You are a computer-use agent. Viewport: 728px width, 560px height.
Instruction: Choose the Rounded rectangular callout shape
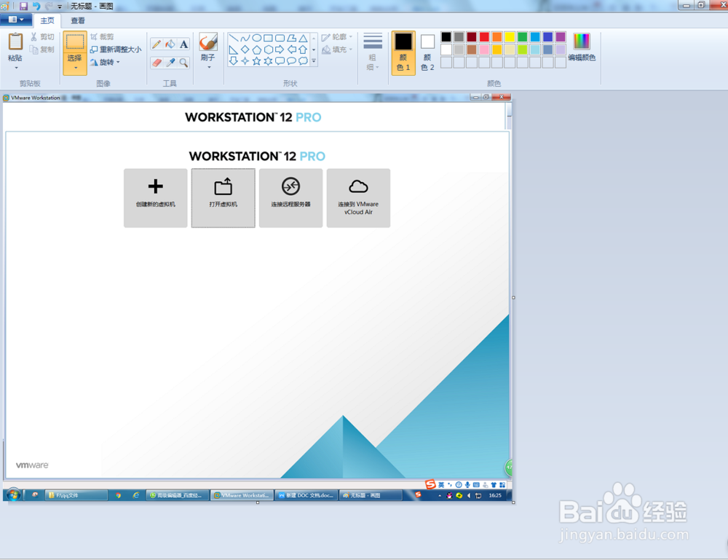click(280, 61)
